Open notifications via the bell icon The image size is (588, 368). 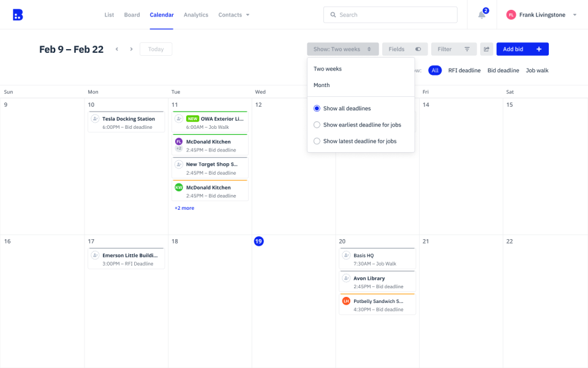tap(481, 15)
